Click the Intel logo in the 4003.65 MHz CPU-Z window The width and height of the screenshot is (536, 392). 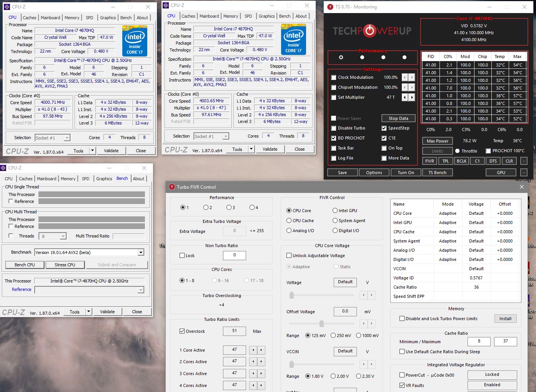[x=293, y=39]
